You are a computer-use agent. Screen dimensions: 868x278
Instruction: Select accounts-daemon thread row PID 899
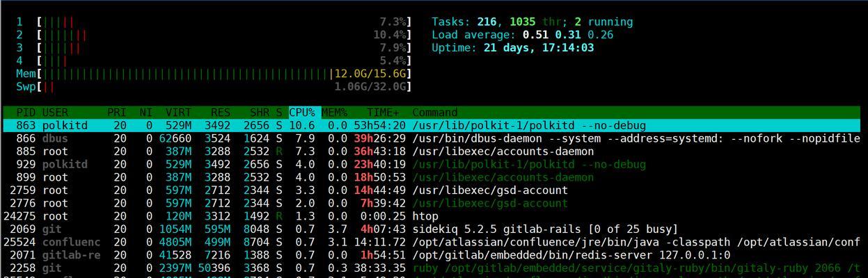432,177
